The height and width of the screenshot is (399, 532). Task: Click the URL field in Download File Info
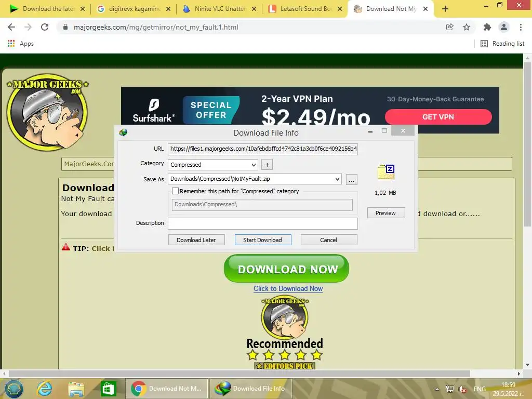click(262, 149)
